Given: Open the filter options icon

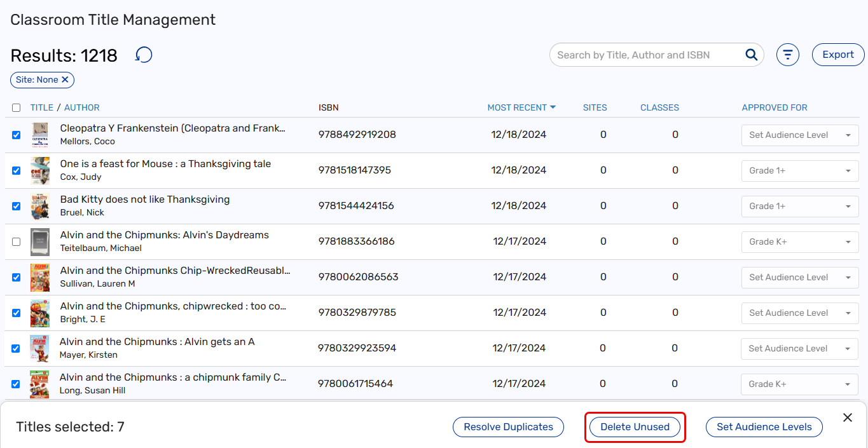Looking at the screenshot, I should pos(788,55).
